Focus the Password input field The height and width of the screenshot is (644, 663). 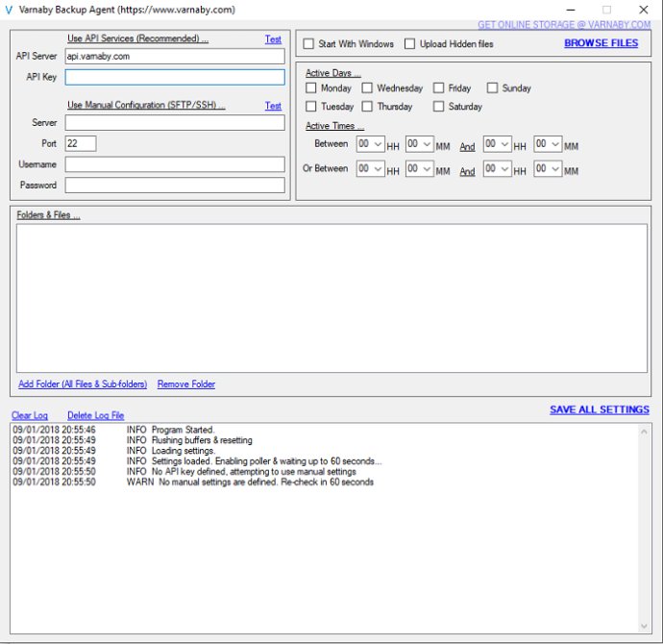175,185
